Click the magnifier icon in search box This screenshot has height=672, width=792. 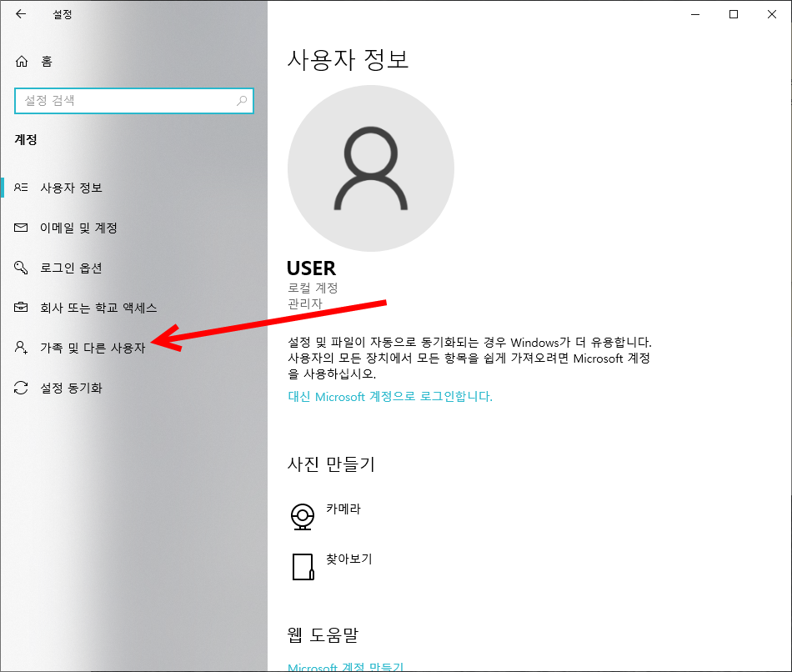(x=242, y=101)
